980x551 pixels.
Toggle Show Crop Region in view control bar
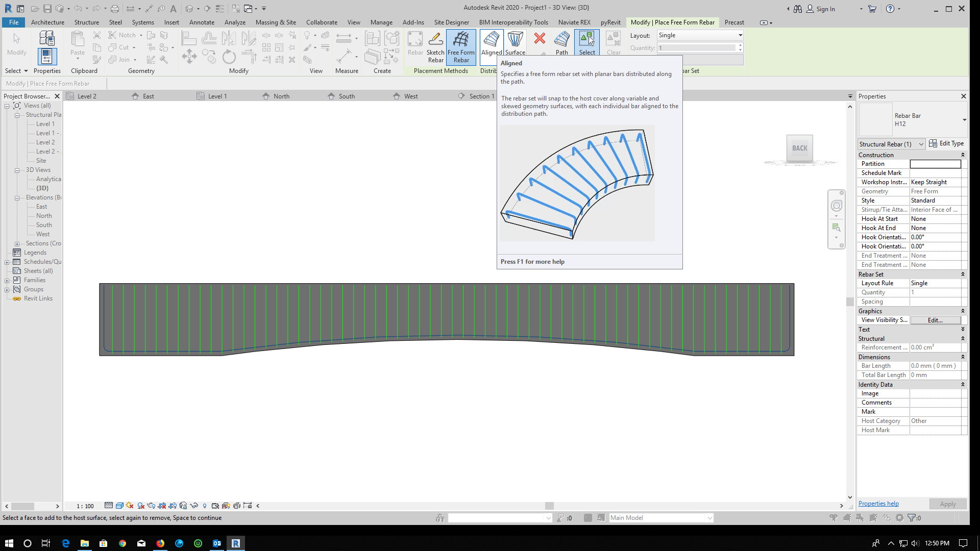(x=172, y=506)
